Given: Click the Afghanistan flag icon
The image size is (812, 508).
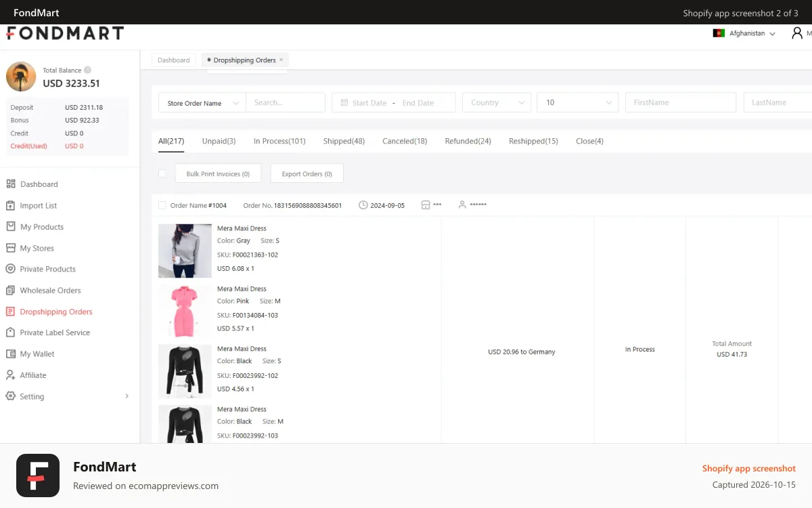Looking at the screenshot, I should 719,33.
